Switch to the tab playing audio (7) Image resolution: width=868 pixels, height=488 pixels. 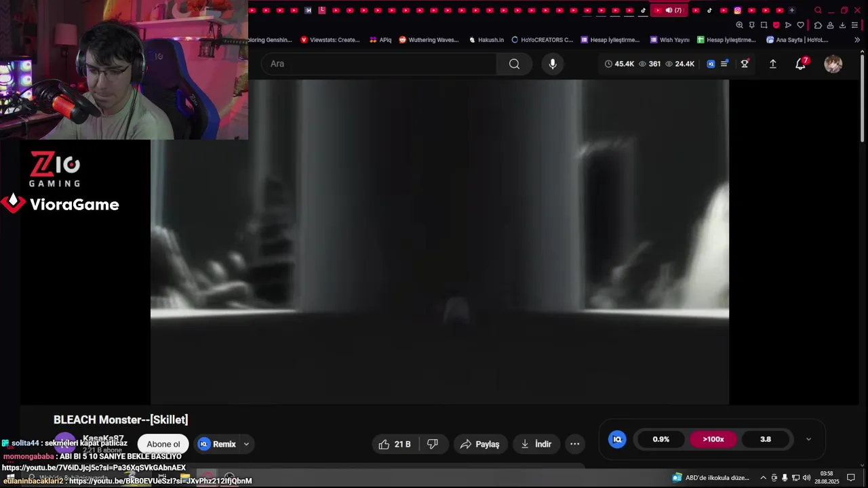tap(669, 10)
